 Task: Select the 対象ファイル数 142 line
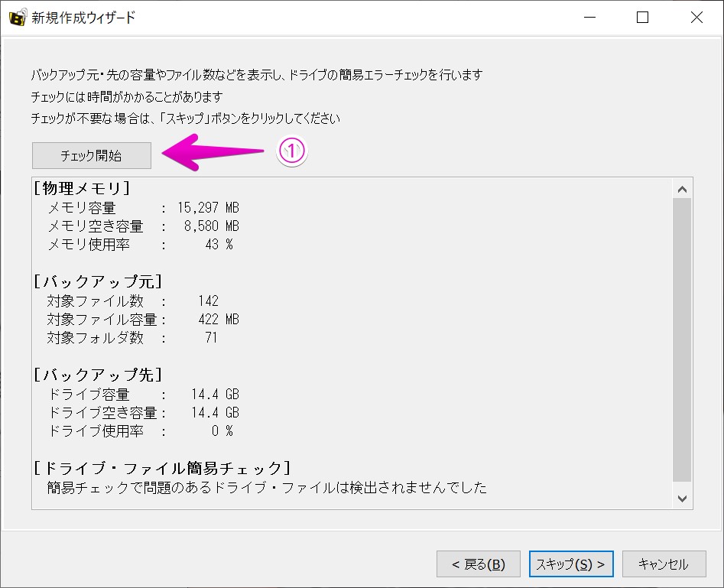click(133, 301)
